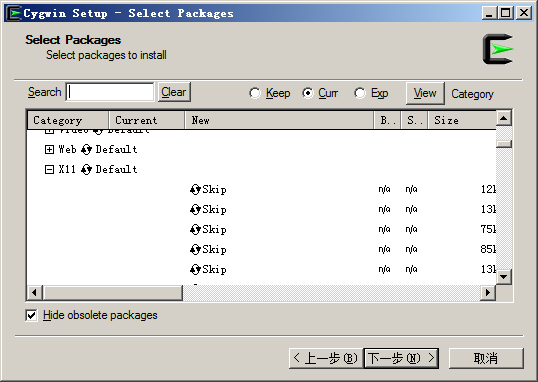
Task: Click the B.. column header
Action: pos(387,120)
